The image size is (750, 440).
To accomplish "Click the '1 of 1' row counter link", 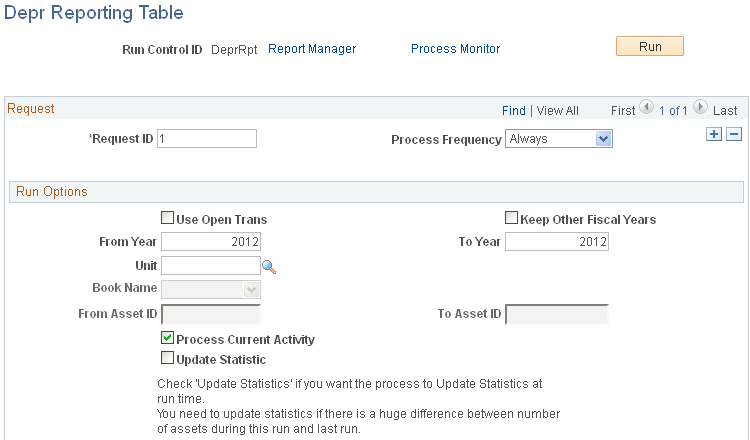I will click(x=673, y=110).
